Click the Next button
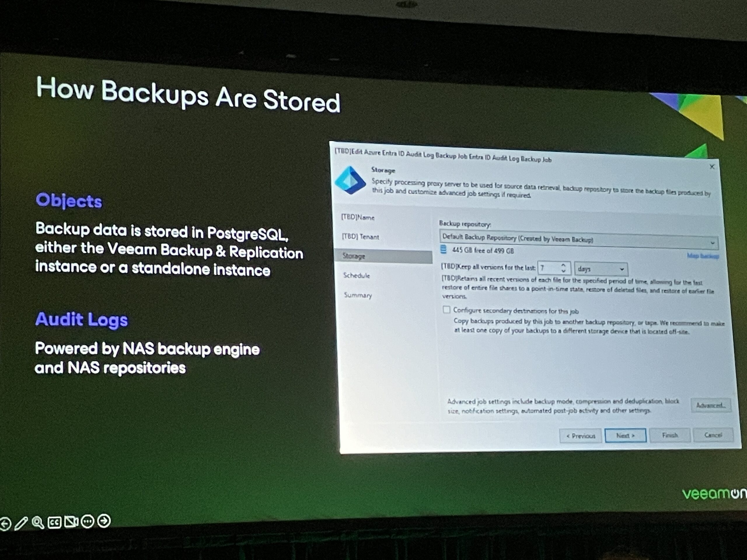Image resolution: width=747 pixels, height=560 pixels. pyautogui.click(x=625, y=435)
